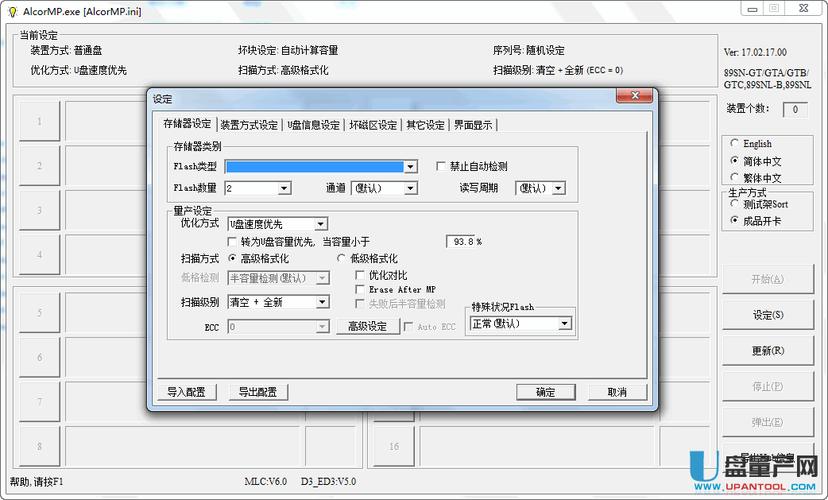Select port slot button 2
The height and width of the screenshot is (500, 828).
point(40,166)
